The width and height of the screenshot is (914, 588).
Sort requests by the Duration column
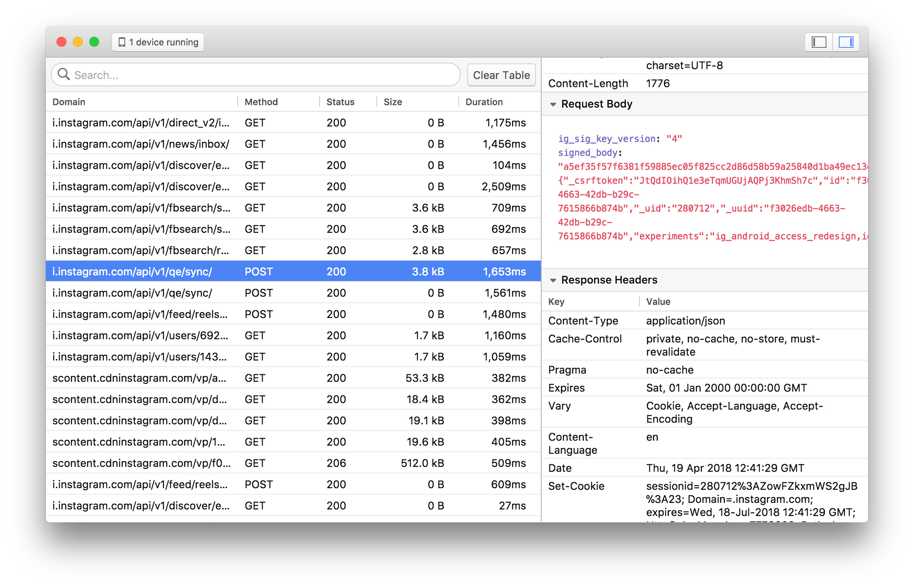coord(484,102)
